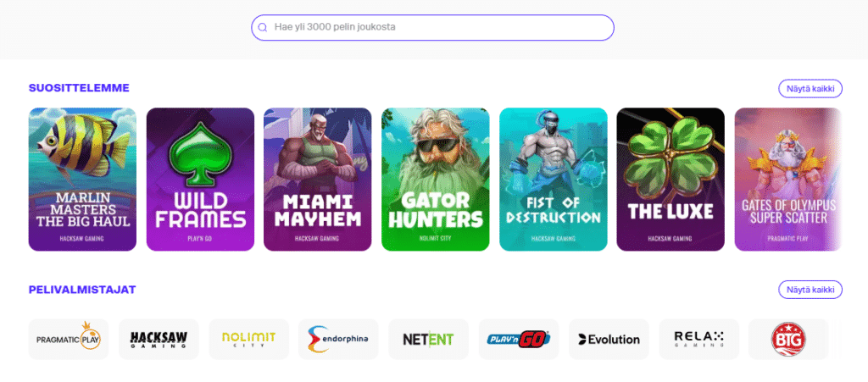Open the Endorphina provider logo
868x382 pixels.
[x=338, y=339]
